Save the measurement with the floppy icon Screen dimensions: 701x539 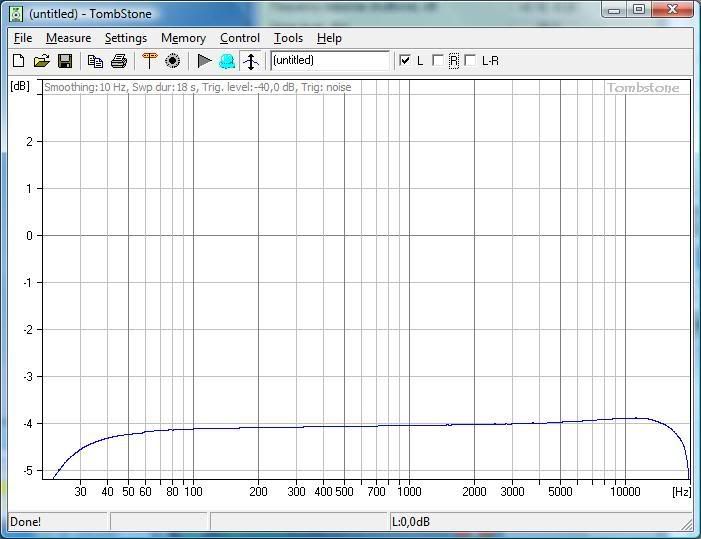[x=64, y=61]
